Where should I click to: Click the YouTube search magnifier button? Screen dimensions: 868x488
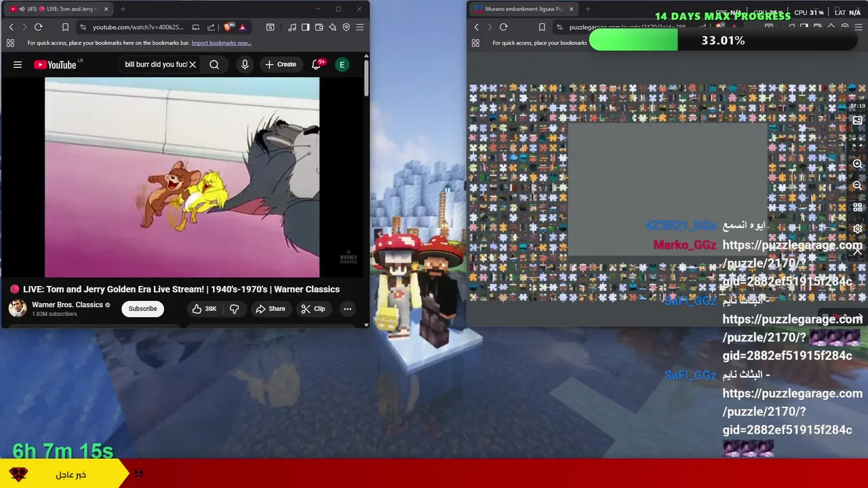(214, 64)
